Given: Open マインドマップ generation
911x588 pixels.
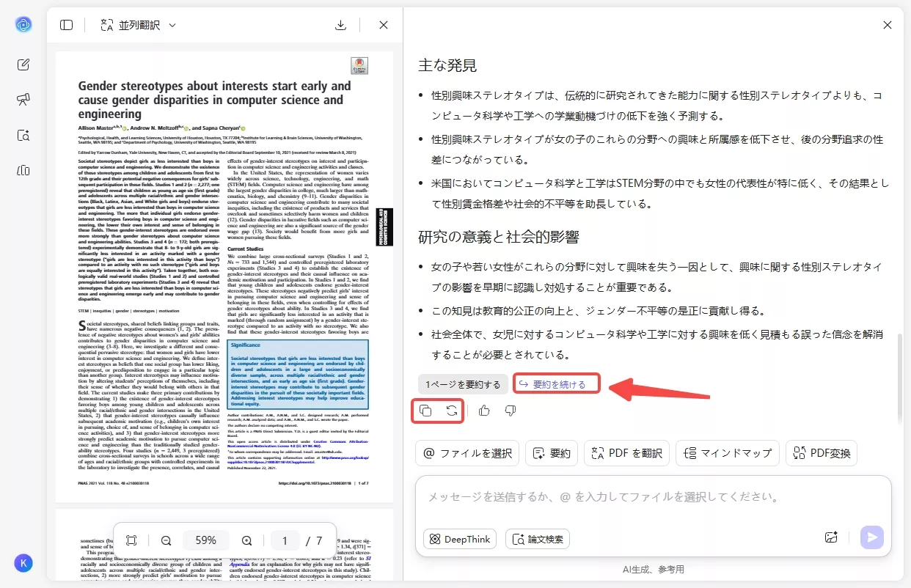Looking at the screenshot, I should [728, 453].
